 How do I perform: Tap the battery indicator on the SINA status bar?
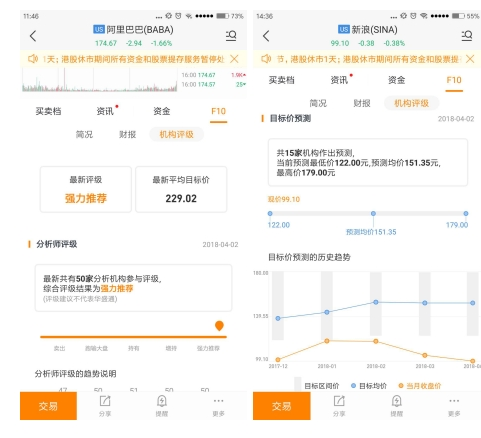[x=458, y=16]
